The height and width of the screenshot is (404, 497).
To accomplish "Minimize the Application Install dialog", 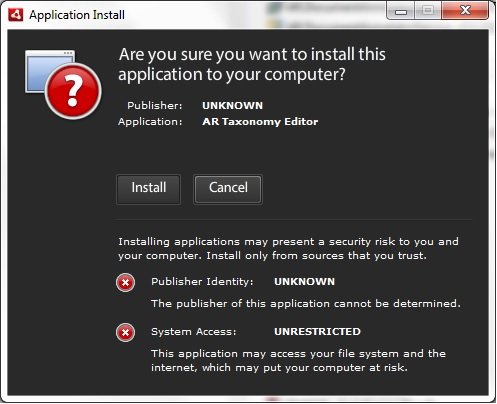I will coord(401,11).
